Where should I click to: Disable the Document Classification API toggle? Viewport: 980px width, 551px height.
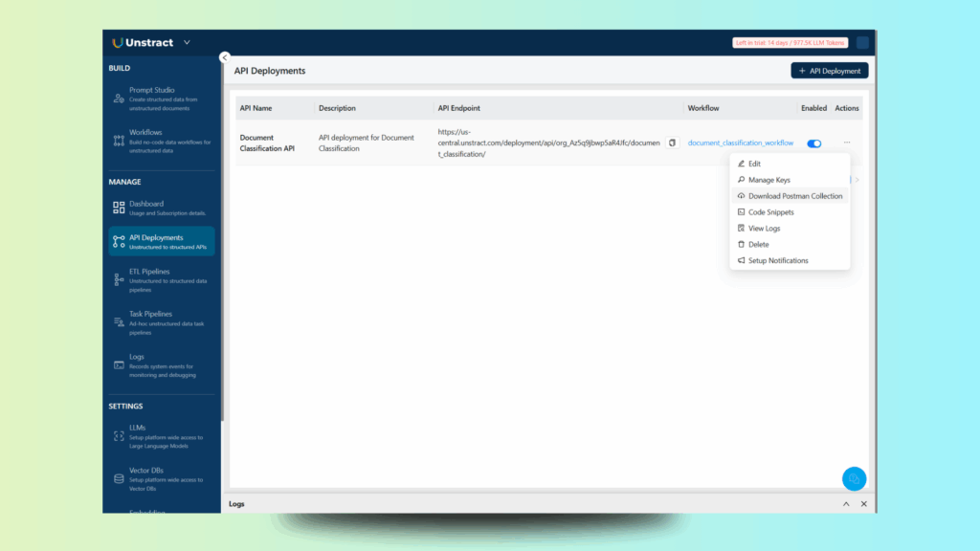tap(813, 143)
